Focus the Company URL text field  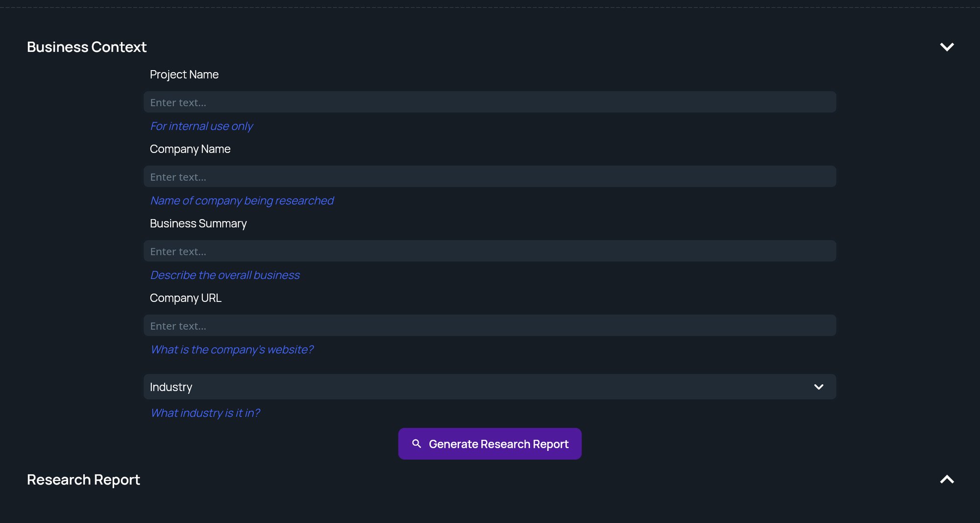click(x=490, y=325)
